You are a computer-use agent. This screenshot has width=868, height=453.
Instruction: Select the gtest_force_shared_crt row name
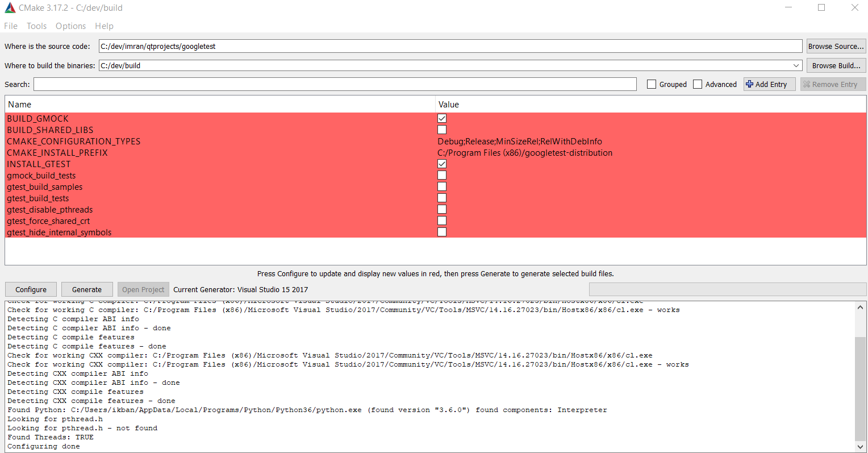pyautogui.click(x=48, y=221)
